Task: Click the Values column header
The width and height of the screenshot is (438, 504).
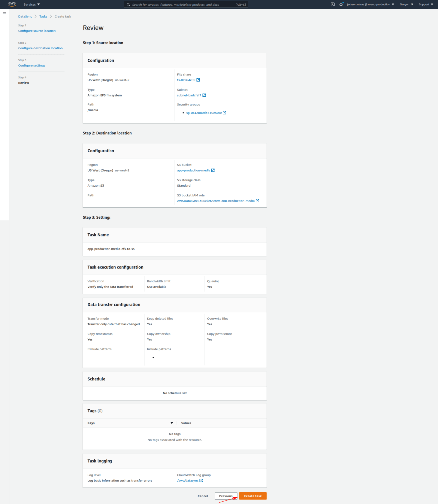Action: click(x=186, y=423)
